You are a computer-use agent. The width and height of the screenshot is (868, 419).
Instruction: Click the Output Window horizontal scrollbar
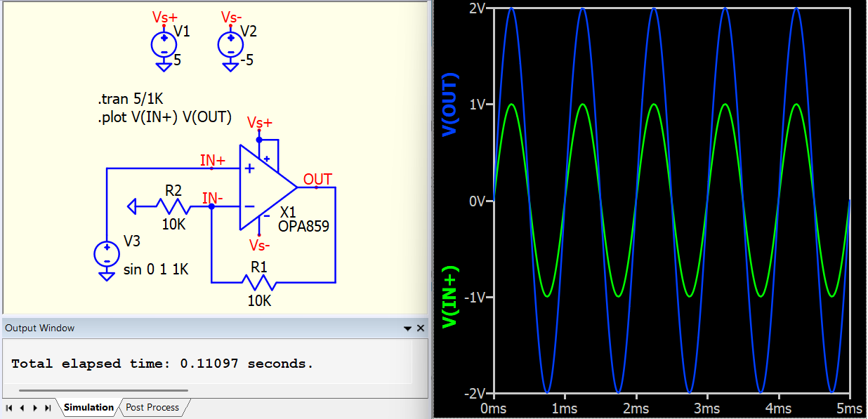(103, 390)
